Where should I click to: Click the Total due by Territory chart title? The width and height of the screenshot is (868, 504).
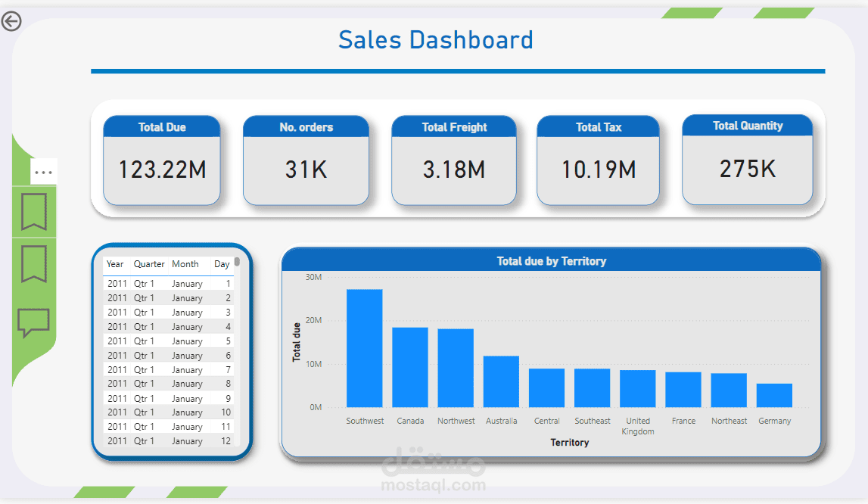[552, 260]
